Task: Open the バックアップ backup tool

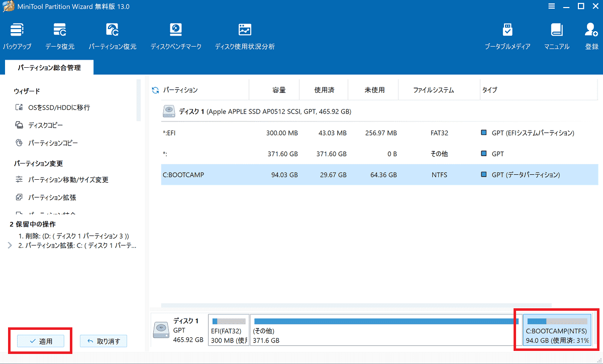Action: pyautogui.click(x=17, y=36)
